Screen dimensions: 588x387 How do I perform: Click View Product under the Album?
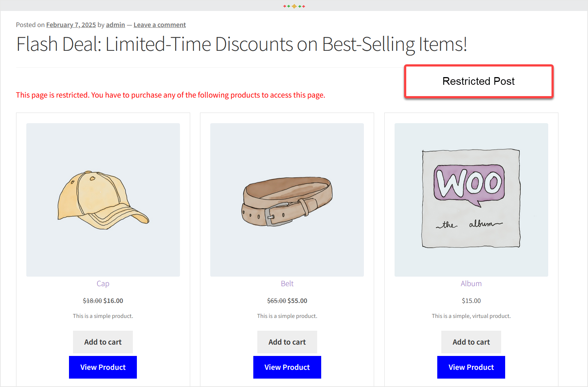coord(471,367)
